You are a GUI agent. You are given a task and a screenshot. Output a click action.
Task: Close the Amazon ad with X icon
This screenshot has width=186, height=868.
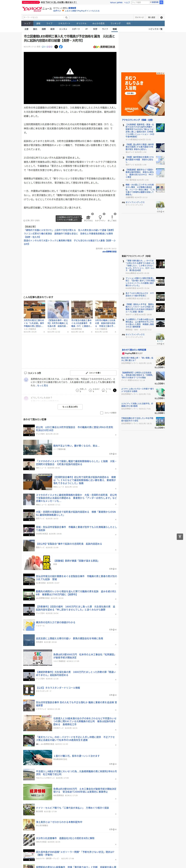pos(163,73)
